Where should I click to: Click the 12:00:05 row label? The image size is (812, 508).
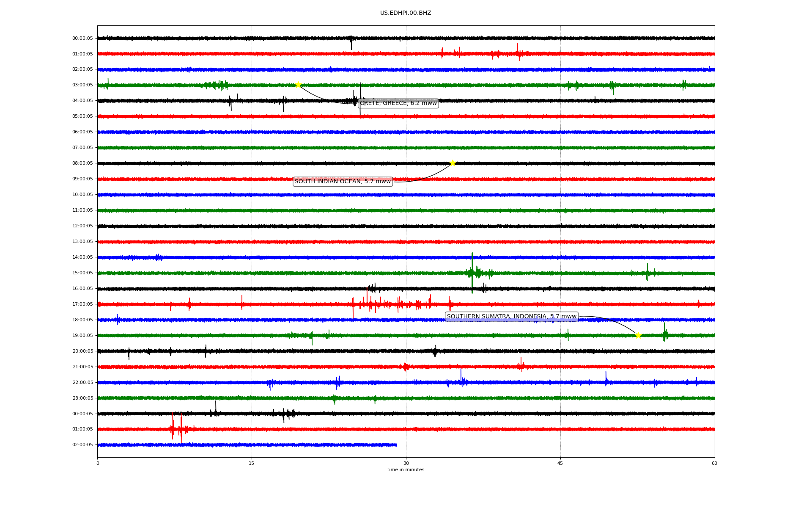[x=82, y=226]
